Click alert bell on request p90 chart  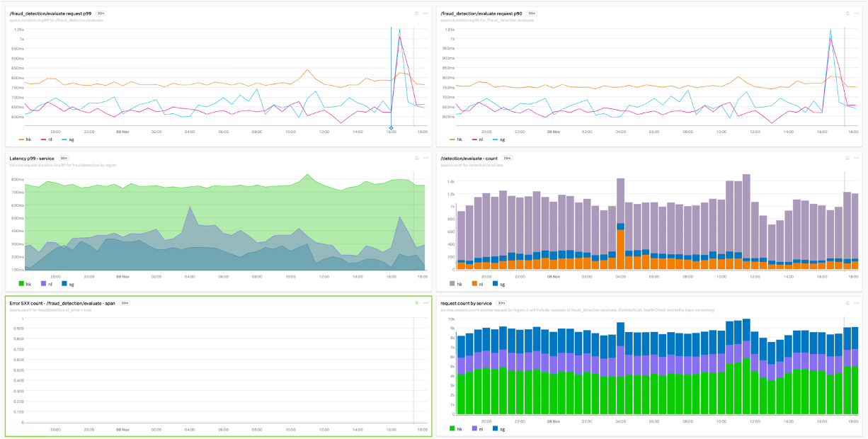(x=847, y=13)
